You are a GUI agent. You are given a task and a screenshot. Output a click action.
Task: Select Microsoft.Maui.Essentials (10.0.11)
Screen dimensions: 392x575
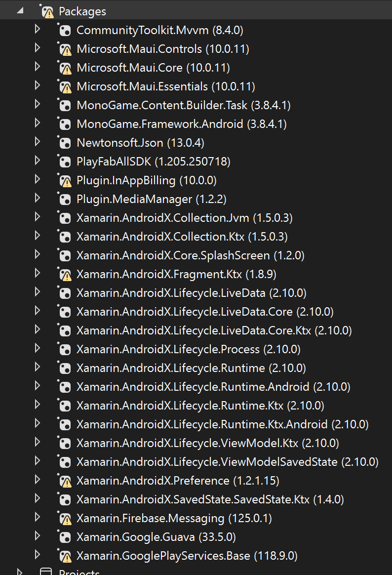pyautogui.click(x=165, y=86)
